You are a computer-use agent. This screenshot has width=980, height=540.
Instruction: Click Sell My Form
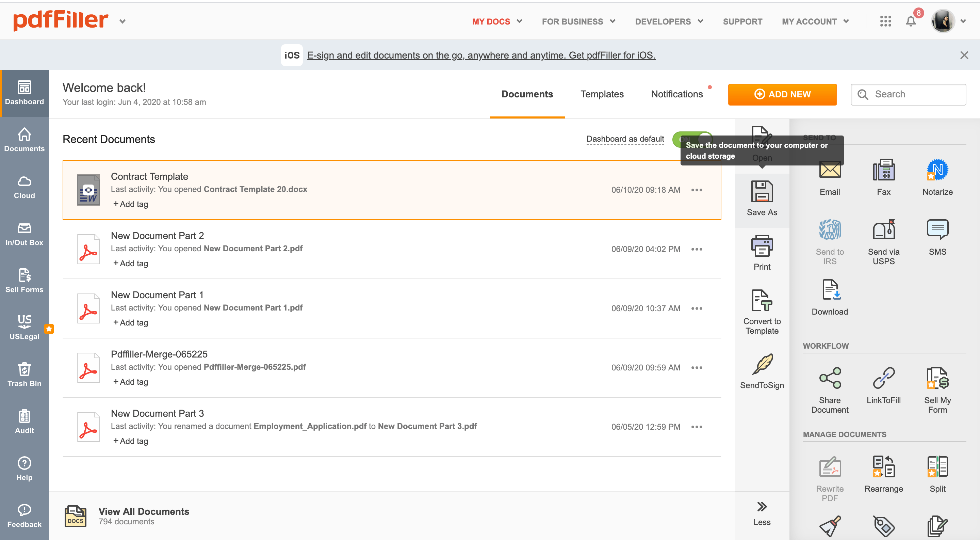tap(937, 391)
